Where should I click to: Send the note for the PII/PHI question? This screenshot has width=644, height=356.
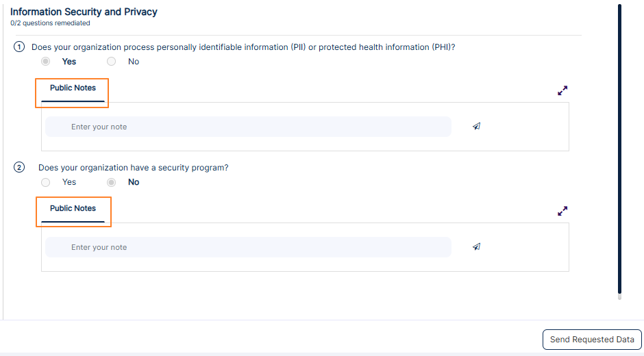click(476, 127)
